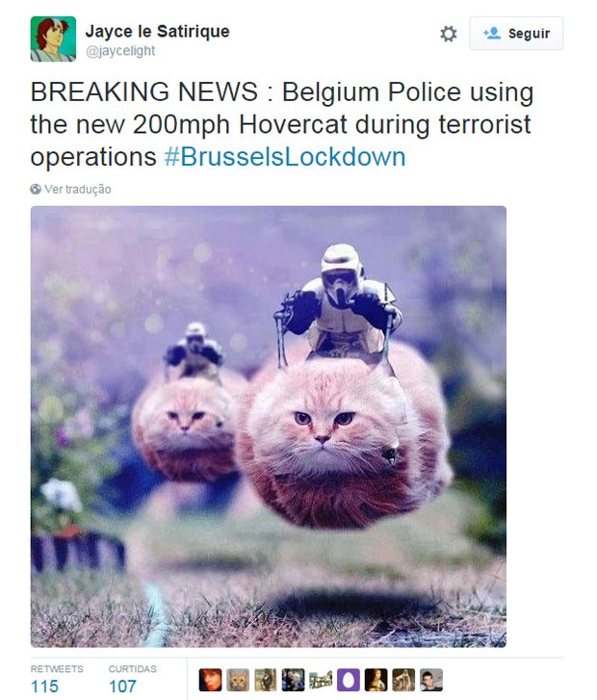Click the Jayce le Satirique display name

[157, 31]
